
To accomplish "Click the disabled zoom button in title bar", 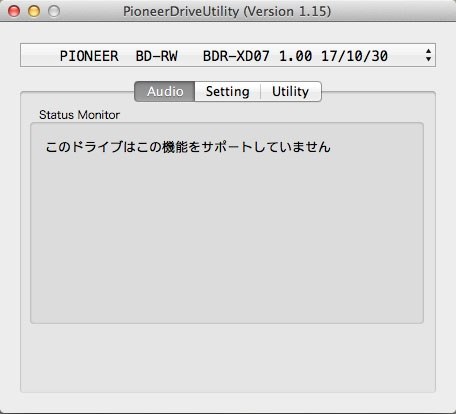I will click(54, 11).
